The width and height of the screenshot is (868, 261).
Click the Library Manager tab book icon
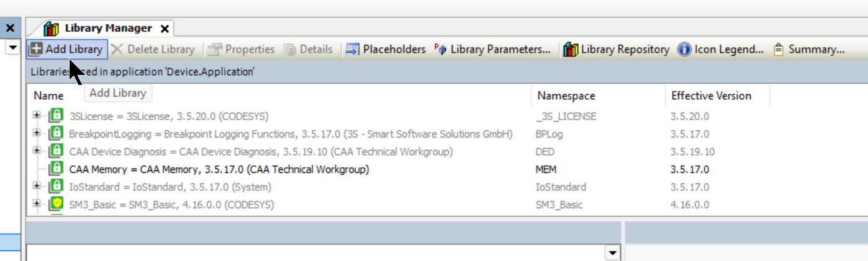pyautogui.click(x=52, y=29)
